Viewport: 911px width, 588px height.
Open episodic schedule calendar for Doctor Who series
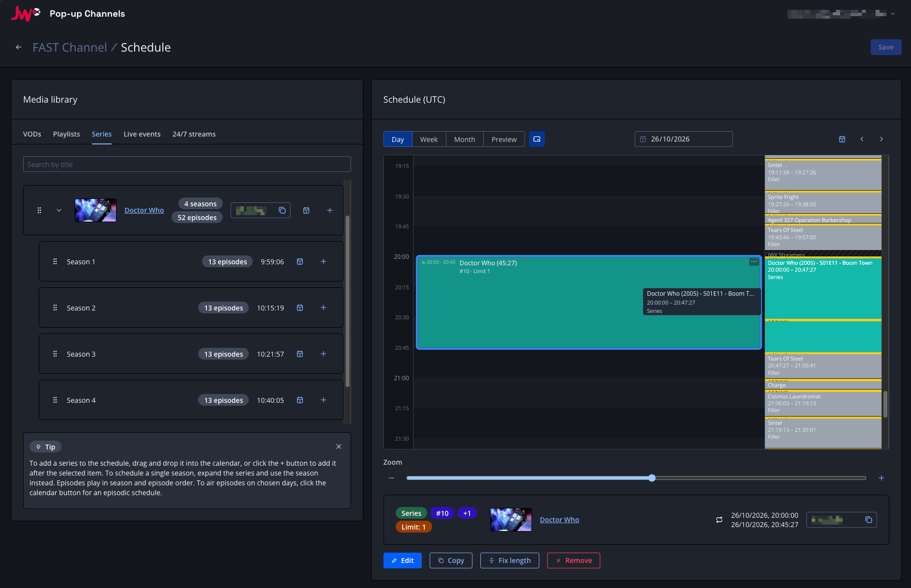pyautogui.click(x=306, y=210)
